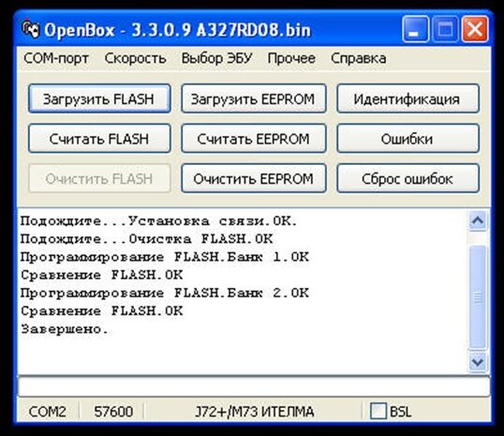This screenshot has height=436, width=504.
Task: Reset errors with Сброс ошибок
Action: click(x=408, y=178)
